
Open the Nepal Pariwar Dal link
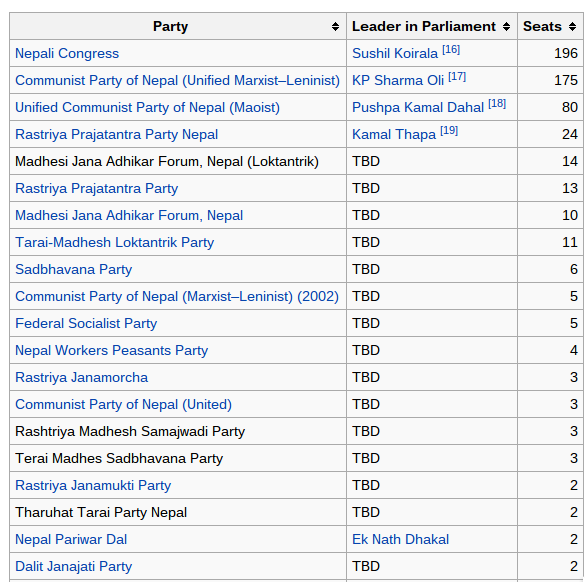tap(71, 539)
